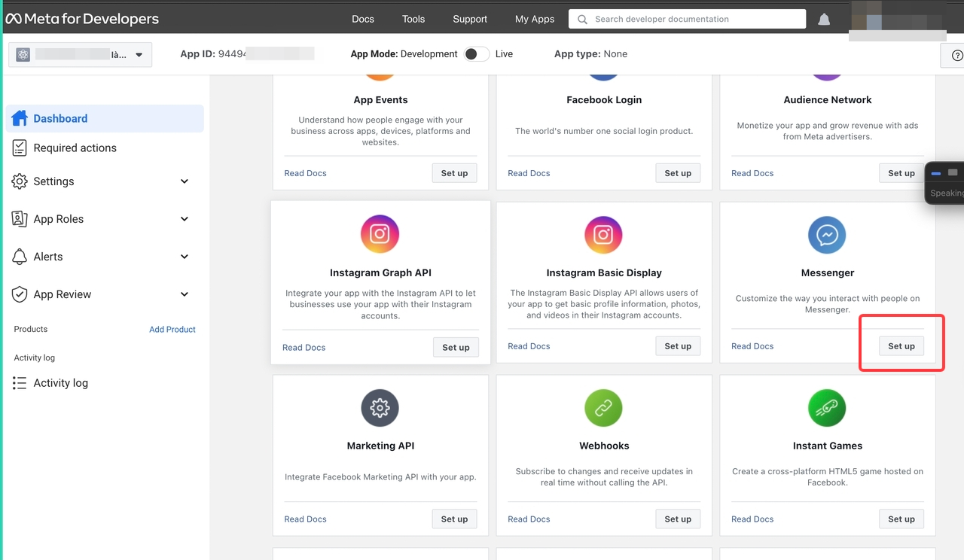Click the app selector atom icon
This screenshot has height=560, width=964.
click(23, 55)
